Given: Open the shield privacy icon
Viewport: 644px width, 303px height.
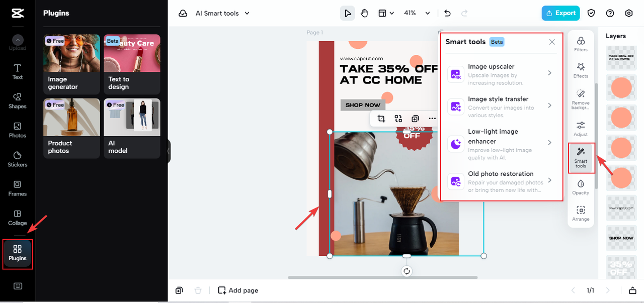Looking at the screenshot, I should [592, 13].
